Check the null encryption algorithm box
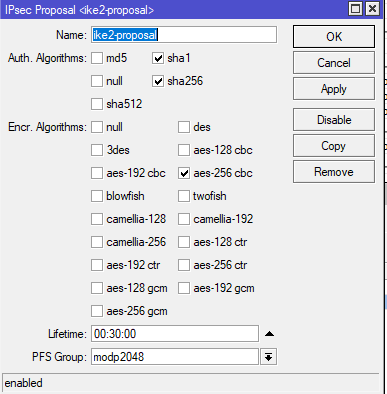387x394 pixels. tap(97, 127)
